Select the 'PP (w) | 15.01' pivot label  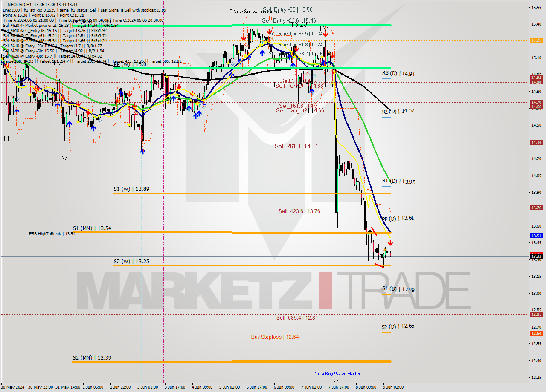point(131,64)
